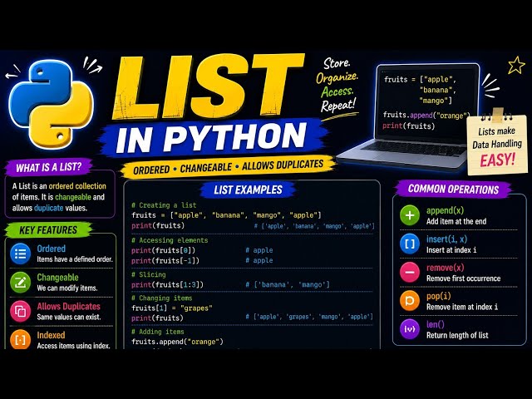Click the blue and yellow Python logo
This screenshot has width=532, height=399.
coord(51,104)
